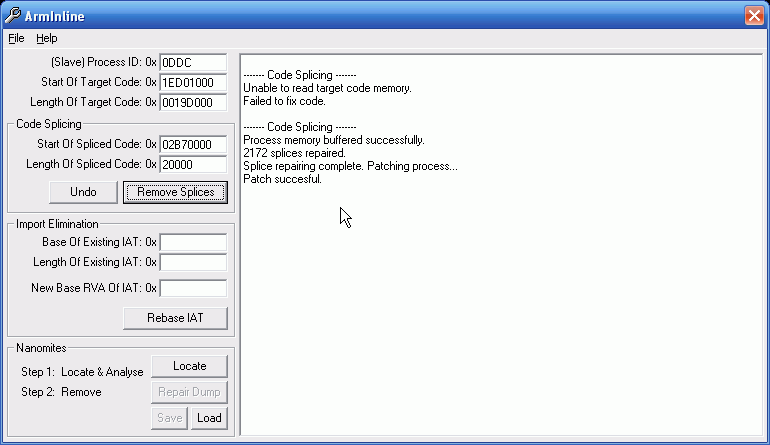The image size is (770, 445).
Task: Click the 'Nanomites' group label
Action: 41,348
